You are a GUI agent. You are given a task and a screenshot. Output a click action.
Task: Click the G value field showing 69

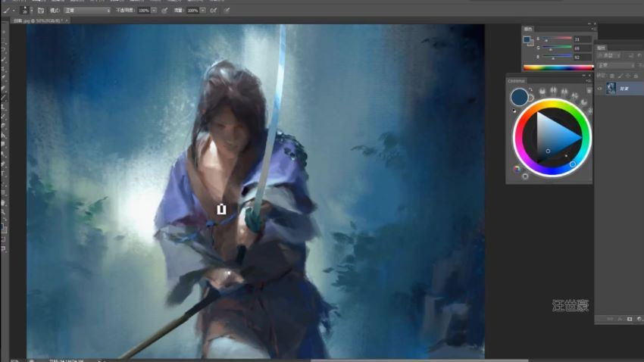click(583, 48)
